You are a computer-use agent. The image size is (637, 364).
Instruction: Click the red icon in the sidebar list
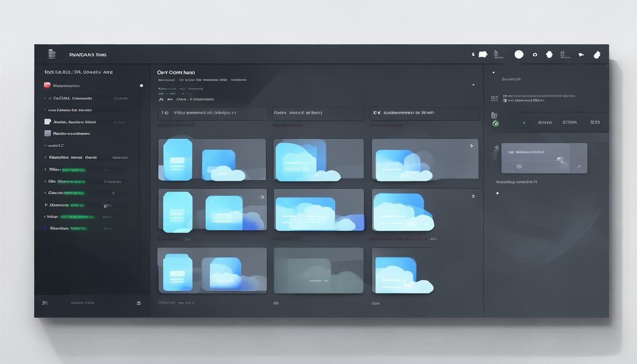pos(47,86)
